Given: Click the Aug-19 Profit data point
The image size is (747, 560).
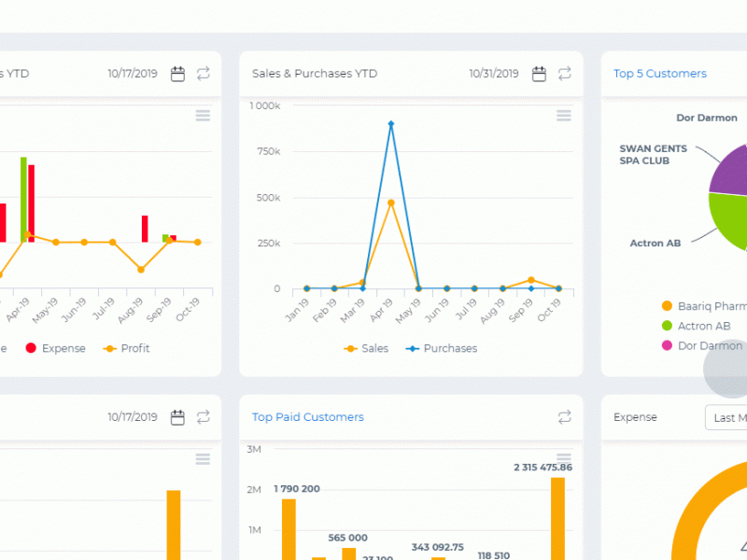Looking at the screenshot, I should click(x=141, y=270).
